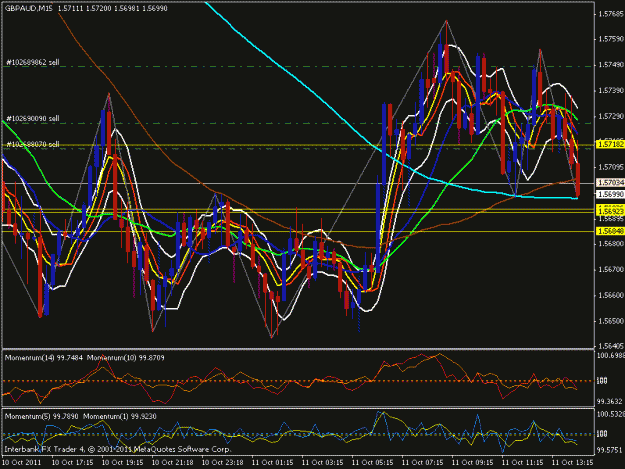Click the 10 Oct 2011 time label

[22, 463]
